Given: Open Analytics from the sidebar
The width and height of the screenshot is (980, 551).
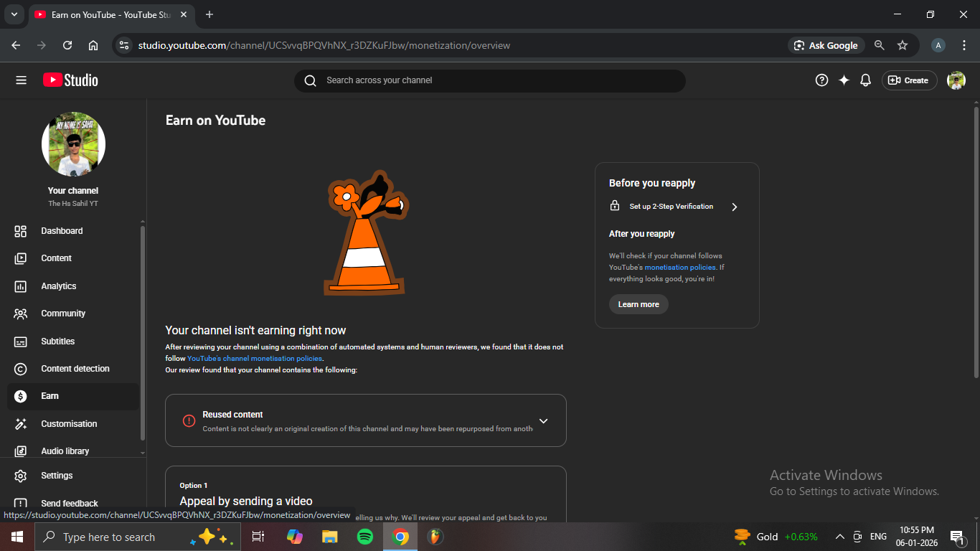Looking at the screenshot, I should [59, 286].
